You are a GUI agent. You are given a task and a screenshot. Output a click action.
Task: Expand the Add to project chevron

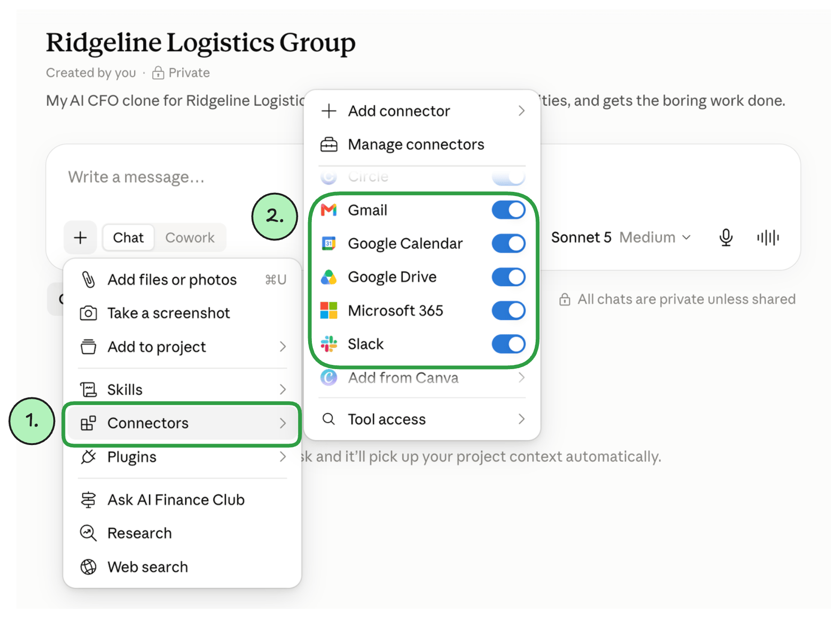(x=283, y=346)
